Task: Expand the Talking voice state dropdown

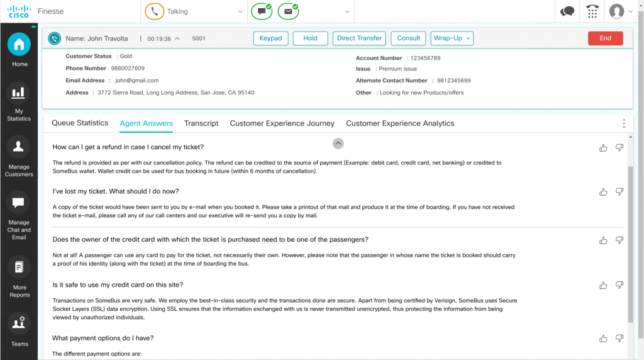Action: pyautogui.click(x=241, y=11)
